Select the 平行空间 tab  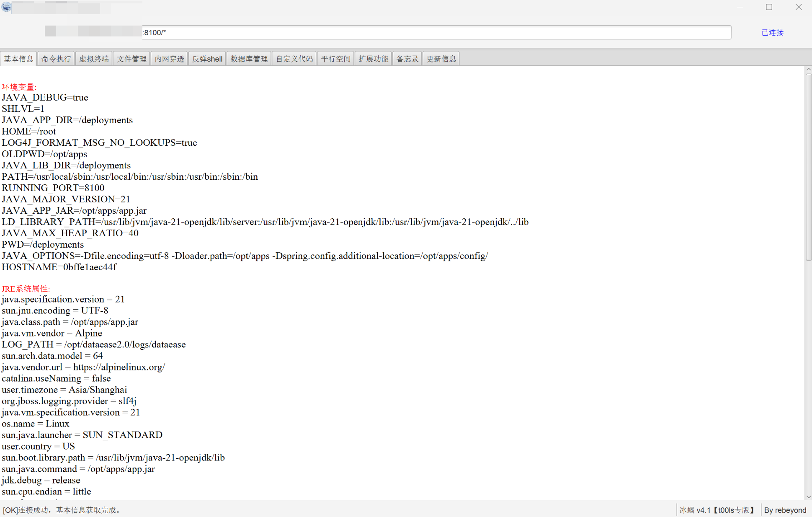pos(335,59)
